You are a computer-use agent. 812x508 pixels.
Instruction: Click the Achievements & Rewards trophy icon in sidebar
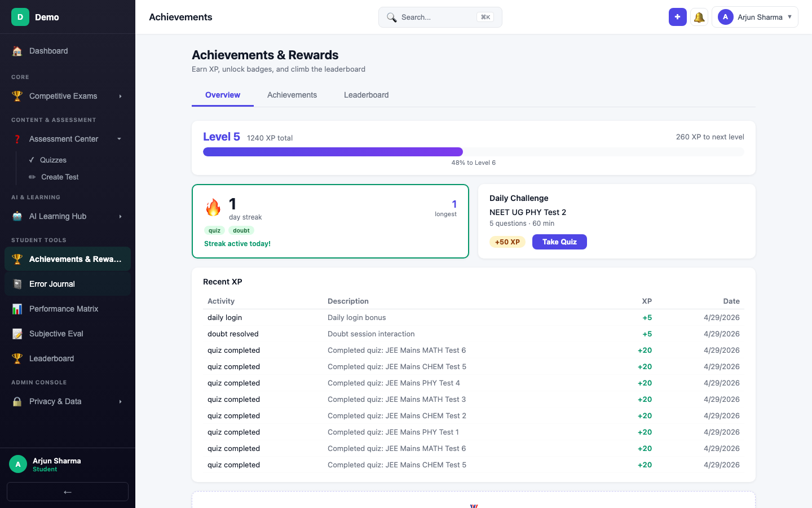coord(17,259)
